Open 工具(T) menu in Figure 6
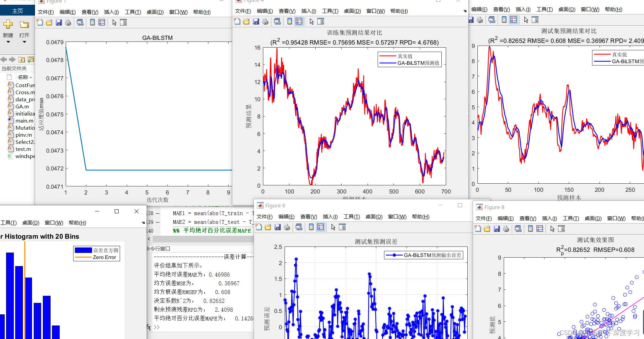The width and height of the screenshot is (644, 339). [x=352, y=217]
